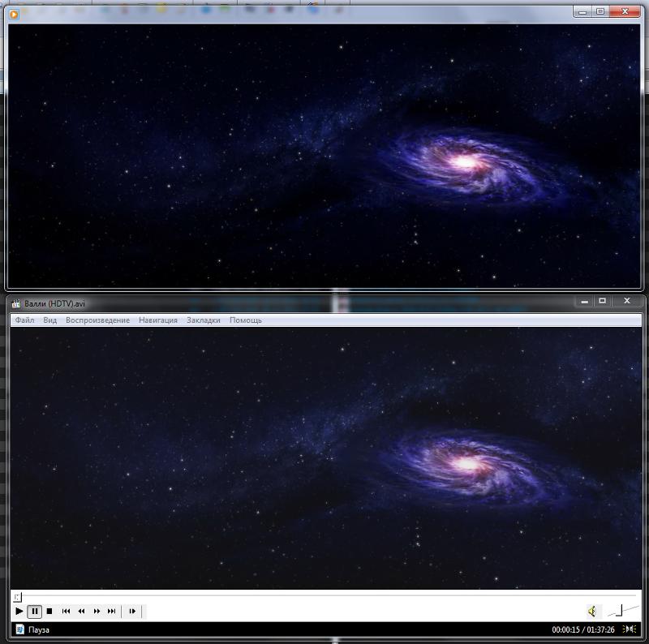This screenshot has height=644, width=649.
Task: Expand the Закладки menu
Action: [204, 320]
